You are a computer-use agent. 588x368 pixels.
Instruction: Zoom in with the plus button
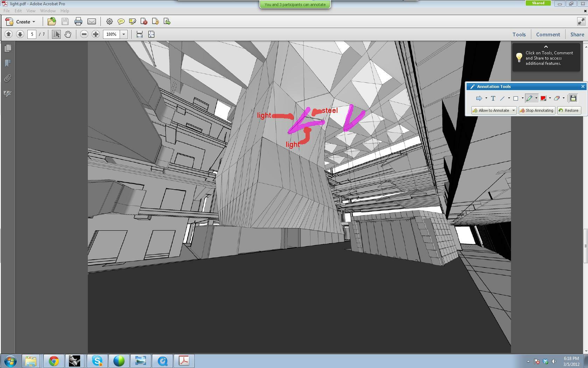(96, 34)
